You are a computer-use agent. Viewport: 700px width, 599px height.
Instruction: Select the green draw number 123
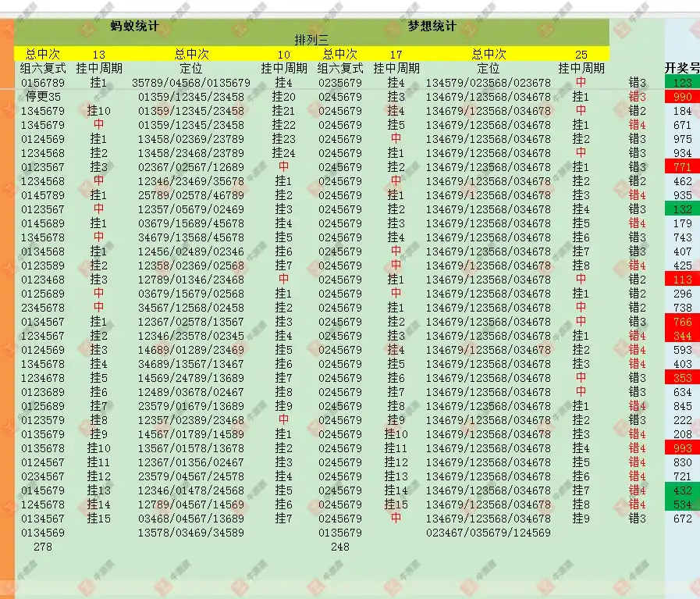(682, 83)
